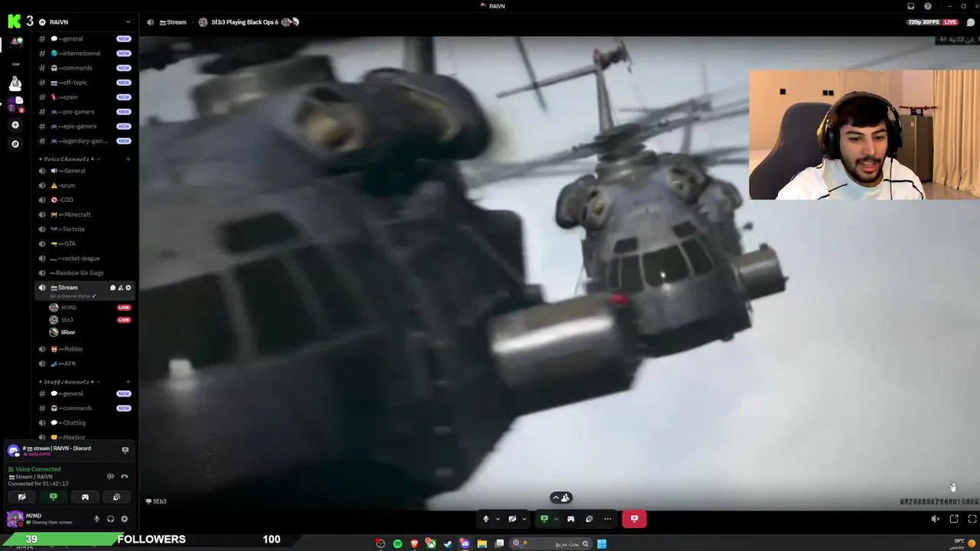
Task: Join the General voice channel
Action: point(84,171)
